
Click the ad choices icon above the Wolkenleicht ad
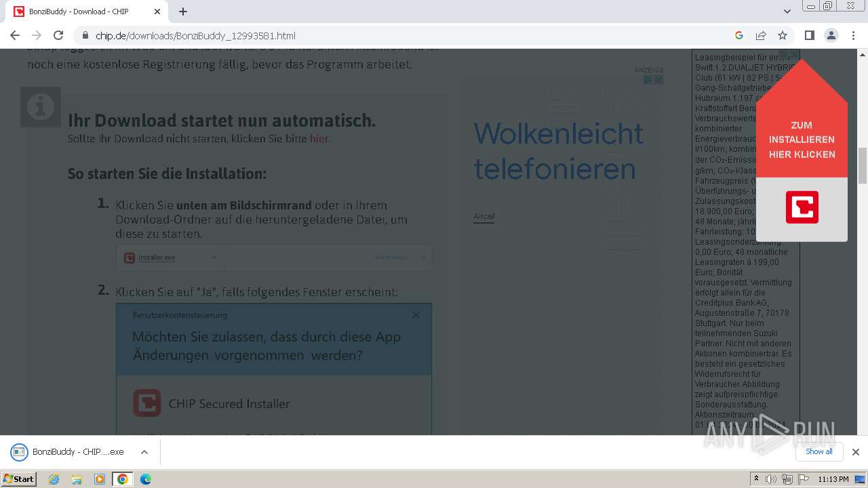pyautogui.click(x=648, y=79)
